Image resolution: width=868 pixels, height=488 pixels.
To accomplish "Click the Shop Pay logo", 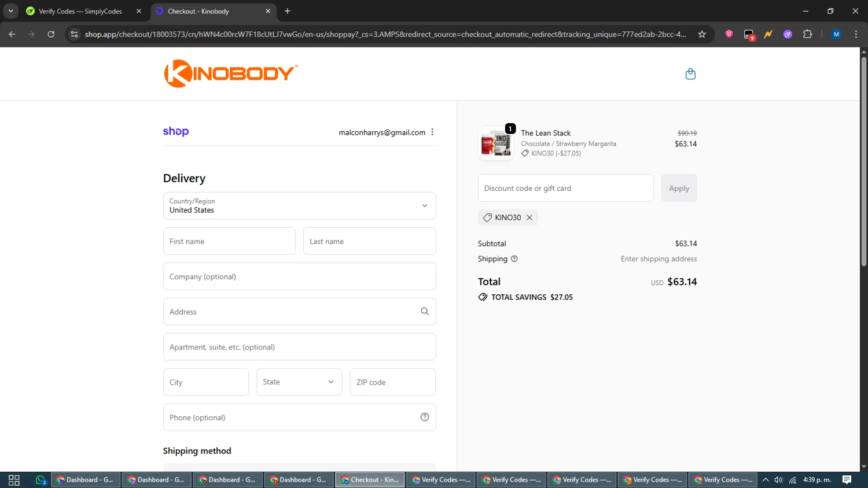I will tap(176, 132).
